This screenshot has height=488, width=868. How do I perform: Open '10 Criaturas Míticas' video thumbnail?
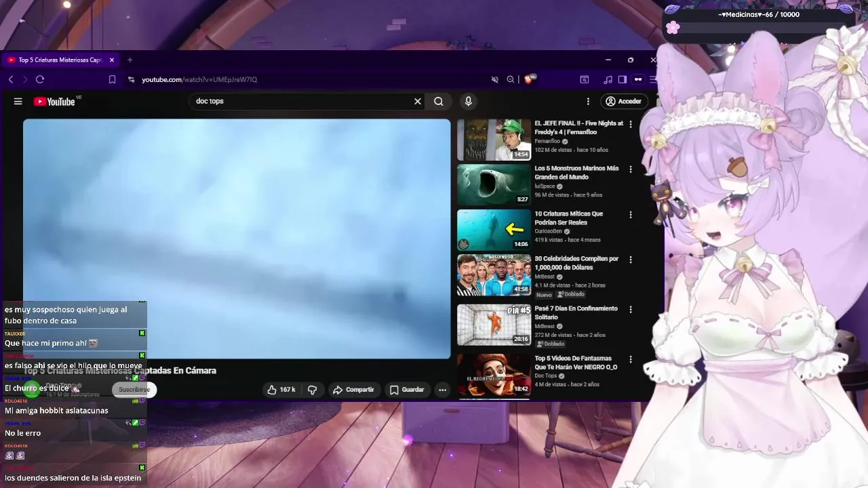494,230
